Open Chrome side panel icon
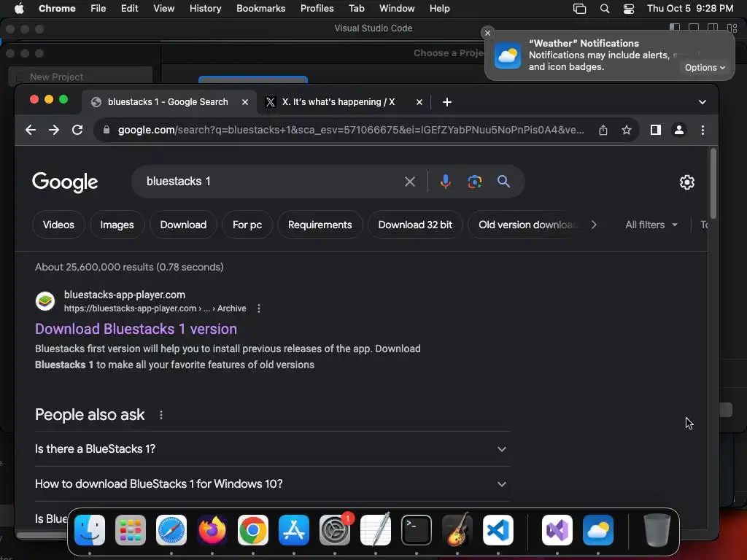 click(656, 130)
